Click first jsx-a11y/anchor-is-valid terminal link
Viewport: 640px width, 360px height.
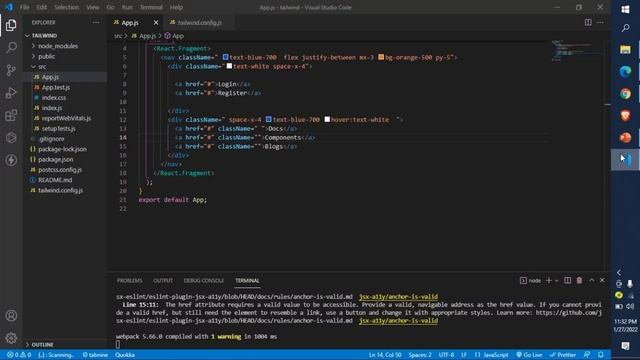click(x=398, y=297)
